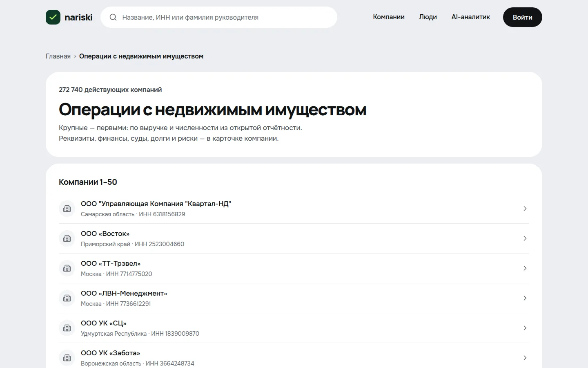
Task: Click building icon next to ООО «ТТ-Трэвел»
Action: 67,268
